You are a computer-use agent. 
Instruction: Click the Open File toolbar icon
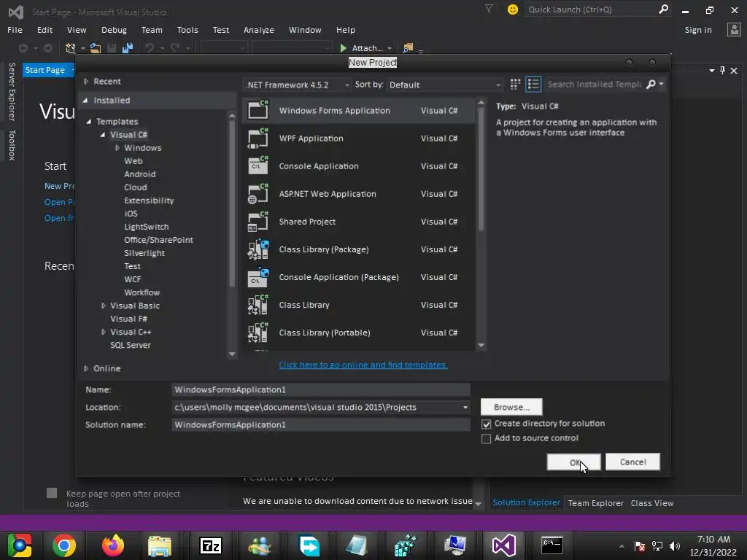tap(96, 48)
